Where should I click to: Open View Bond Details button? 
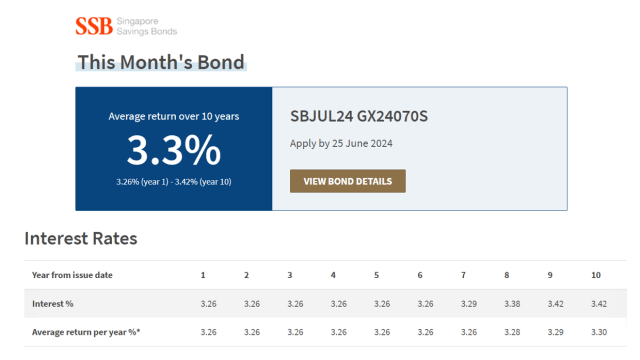pyautogui.click(x=348, y=181)
